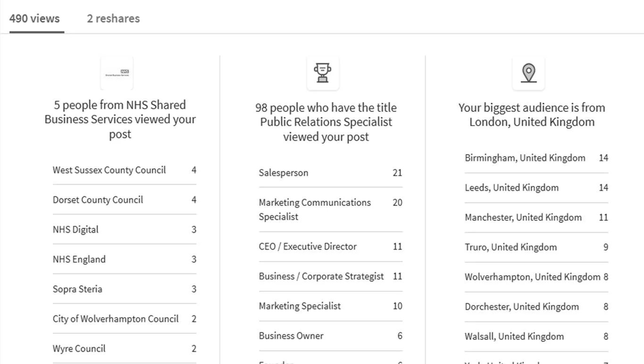Select the Salesperson job title row
Screen dimensions: 644x364
pos(330,173)
